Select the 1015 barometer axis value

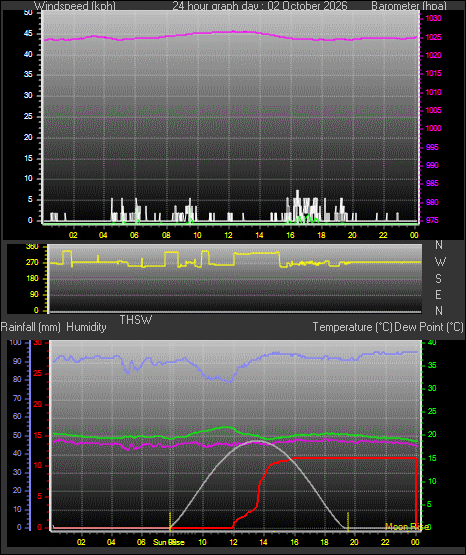433,73
